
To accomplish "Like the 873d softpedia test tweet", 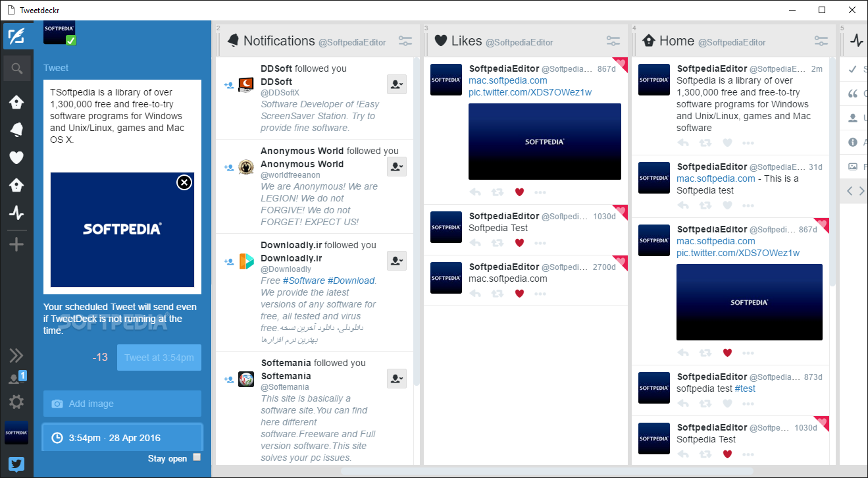I will (x=727, y=404).
